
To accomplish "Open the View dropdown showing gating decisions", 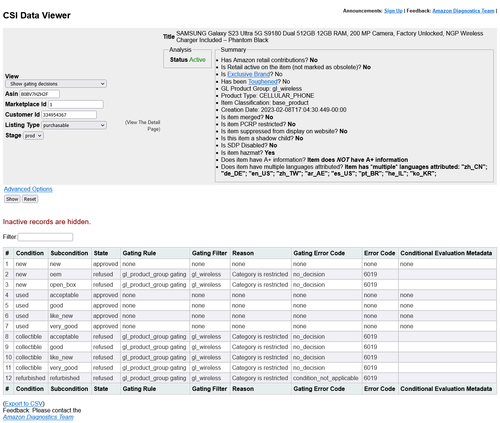I will tap(56, 84).
